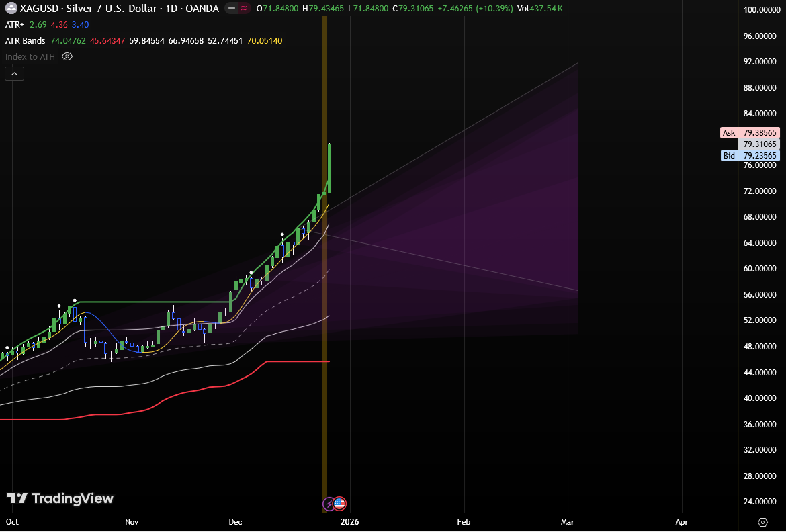Click the gray dash market status pill
Image resolution: width=786 pixels, height=532 pixels.
[232, 9]
